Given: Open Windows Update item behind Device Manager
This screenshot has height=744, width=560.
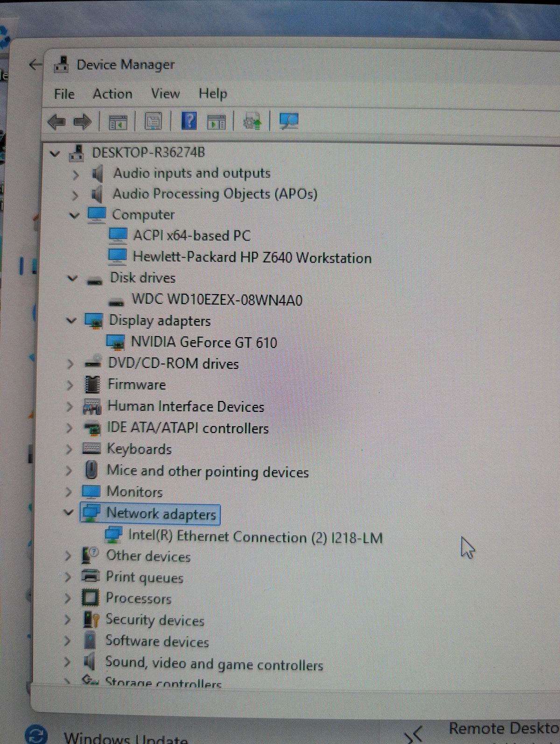Looking at the screenshot, I should [126, 738].
